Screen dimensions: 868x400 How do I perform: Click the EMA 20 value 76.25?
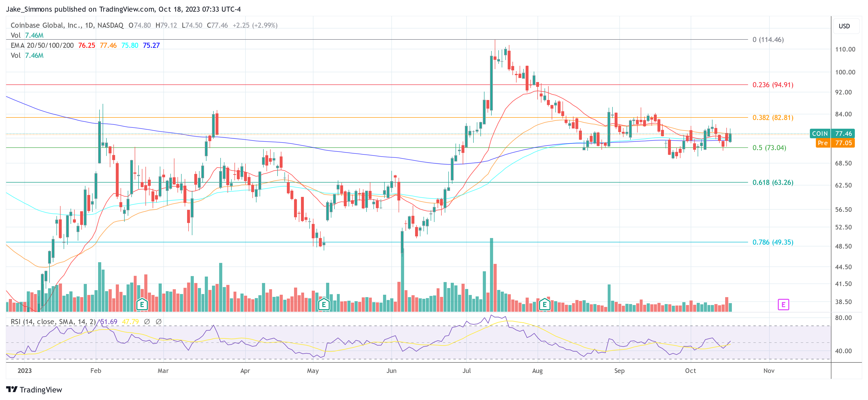coord(87,45)
